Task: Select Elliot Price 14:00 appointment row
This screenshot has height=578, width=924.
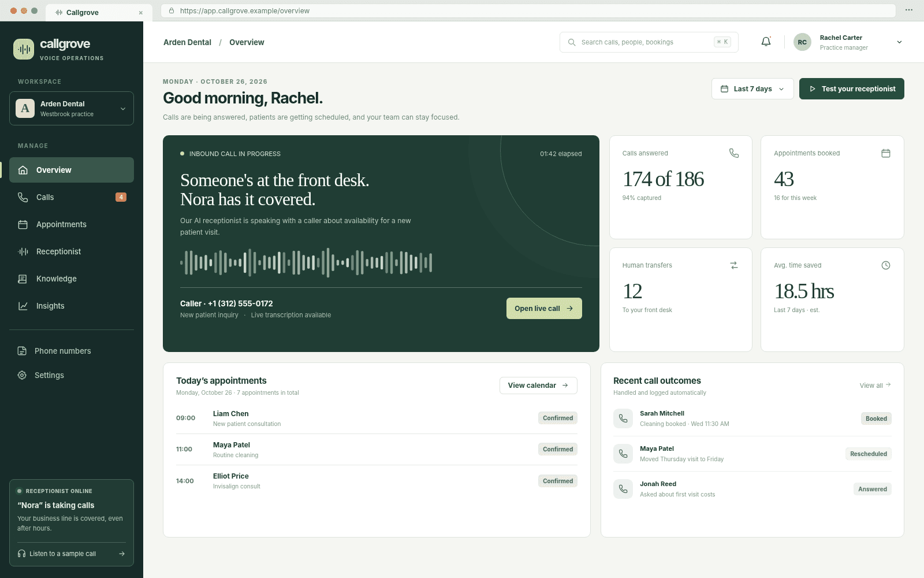Action: coord(377,481)
